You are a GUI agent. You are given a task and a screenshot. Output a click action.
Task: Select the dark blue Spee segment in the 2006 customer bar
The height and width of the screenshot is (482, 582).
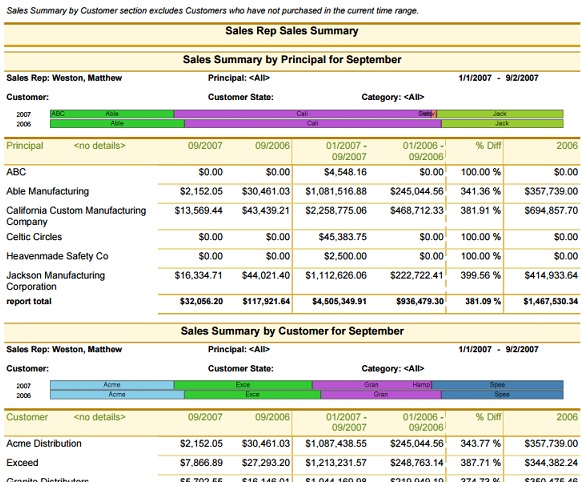click(x=502, y=394)
